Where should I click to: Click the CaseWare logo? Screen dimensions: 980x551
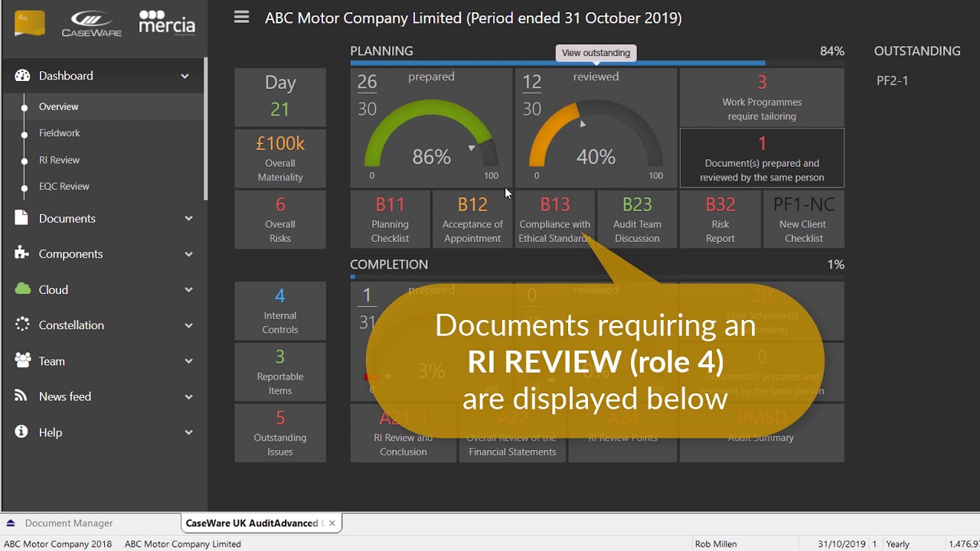[x=91, y=23]
